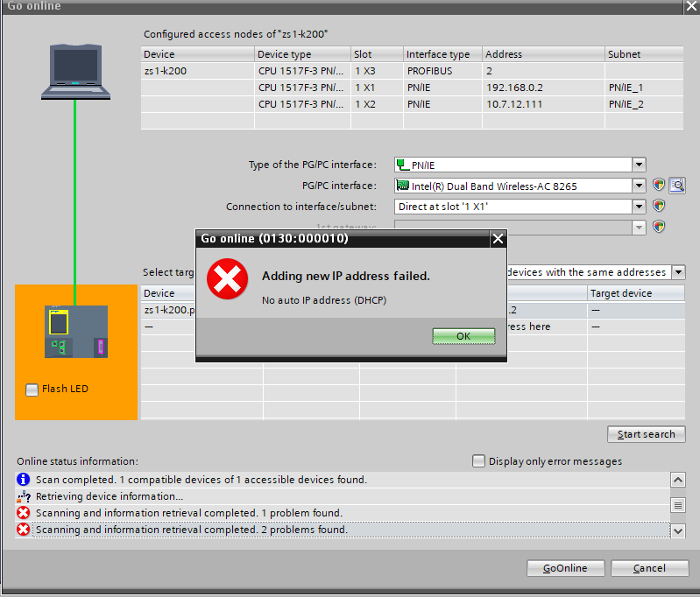Click the Intel wireless adapter card icon

(403, 186)
